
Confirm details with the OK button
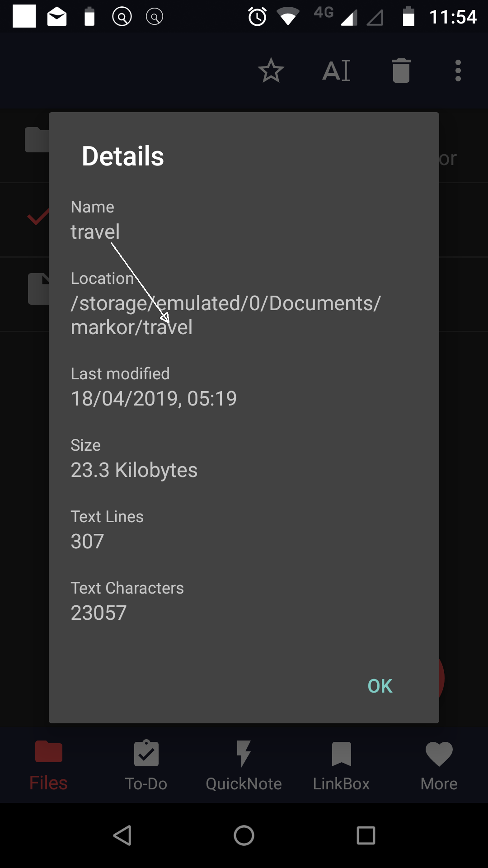(x=379, y=685)
